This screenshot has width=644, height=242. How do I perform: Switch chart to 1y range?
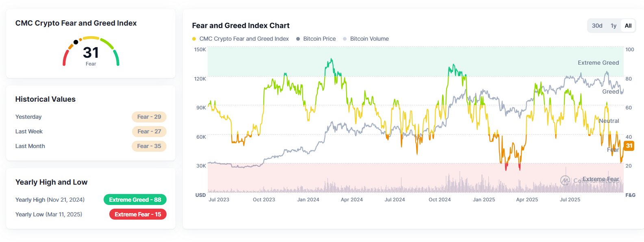tap(614, 26)
